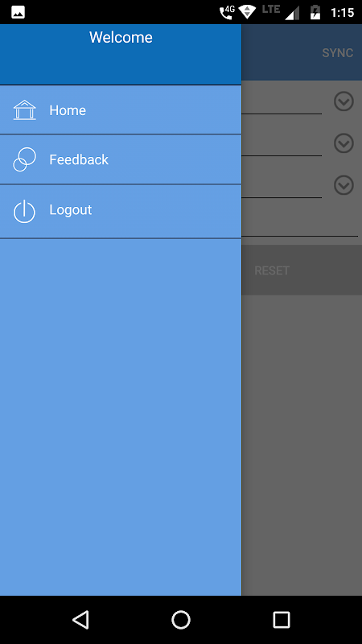The width and height of the screenshot is (362, 644).
Task: Tap the SYNC button in the header
Action: pyautogui.click(x=337, y=53)
